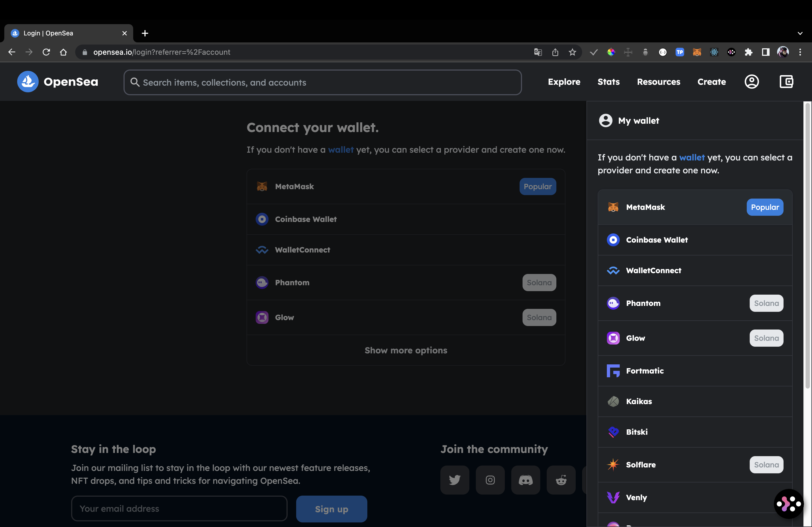
Task: Click MetaMask fox extension in browser toolbar
Action: point(697,52)
